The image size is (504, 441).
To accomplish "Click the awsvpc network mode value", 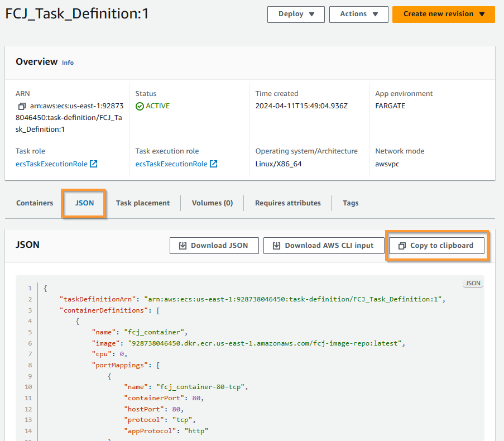I will coord(387,164).
